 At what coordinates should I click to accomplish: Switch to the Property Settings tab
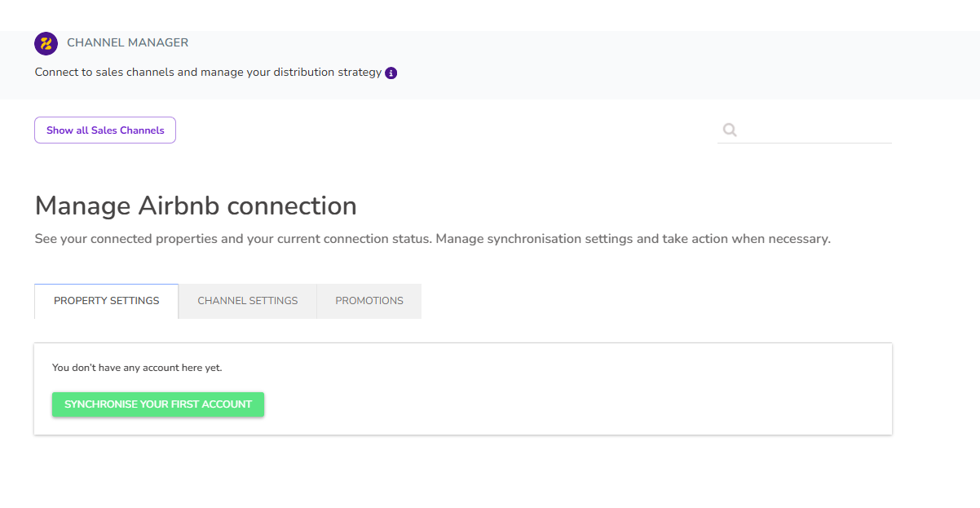click(x=107, y=301)
